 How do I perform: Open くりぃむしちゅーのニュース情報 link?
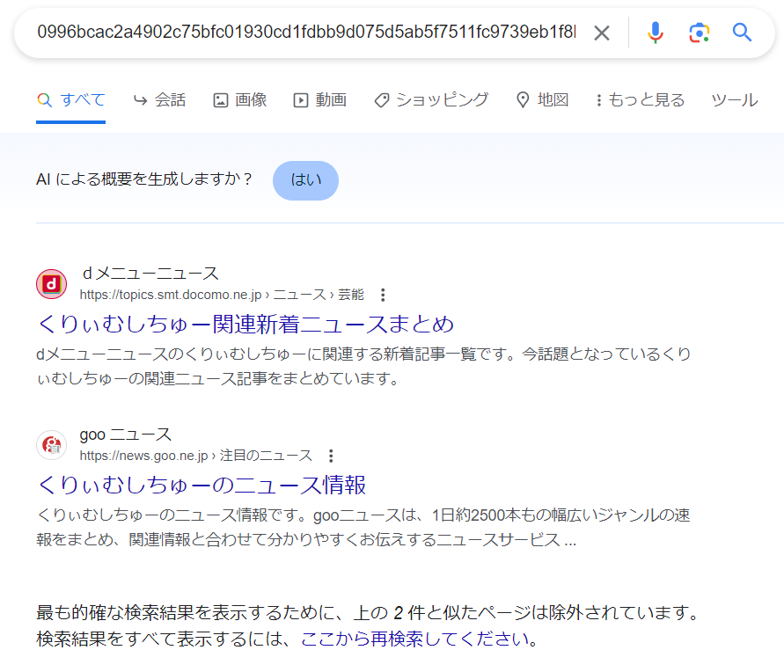pos(201,486)
